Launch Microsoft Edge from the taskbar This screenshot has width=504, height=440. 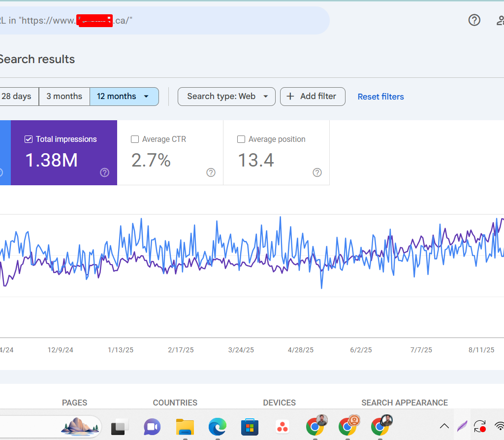pos(217,426)
